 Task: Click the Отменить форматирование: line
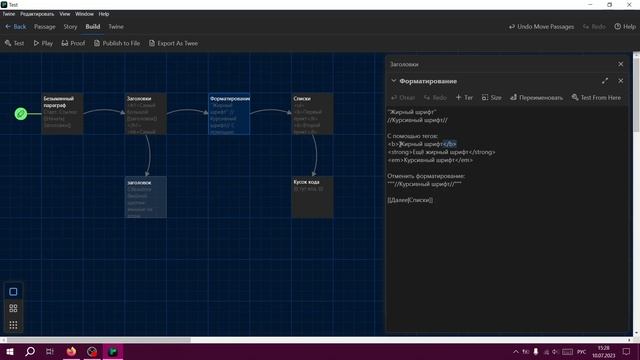[x=426, y=176]
